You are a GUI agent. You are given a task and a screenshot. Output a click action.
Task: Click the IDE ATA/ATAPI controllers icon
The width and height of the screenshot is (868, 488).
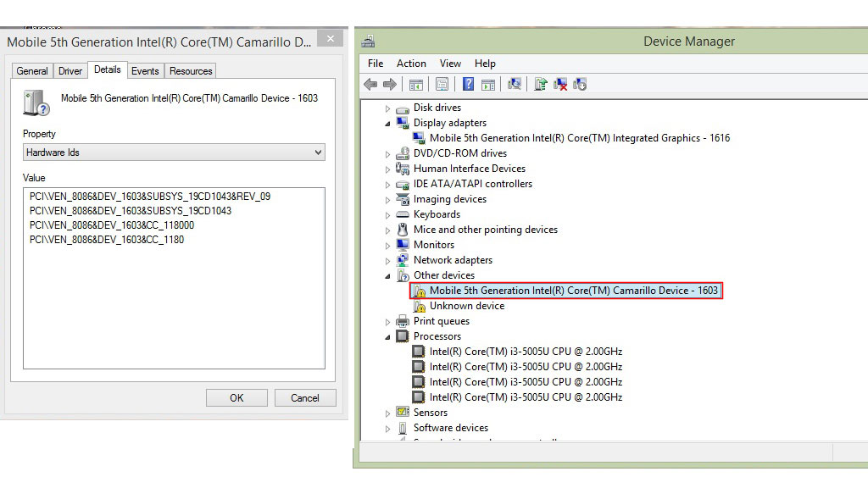click(x=403, y=184)
